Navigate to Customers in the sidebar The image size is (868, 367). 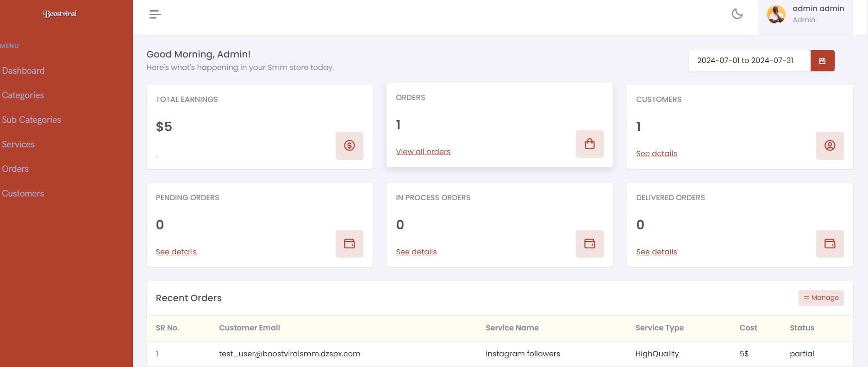pyautogui.click(x=23, y=193)
